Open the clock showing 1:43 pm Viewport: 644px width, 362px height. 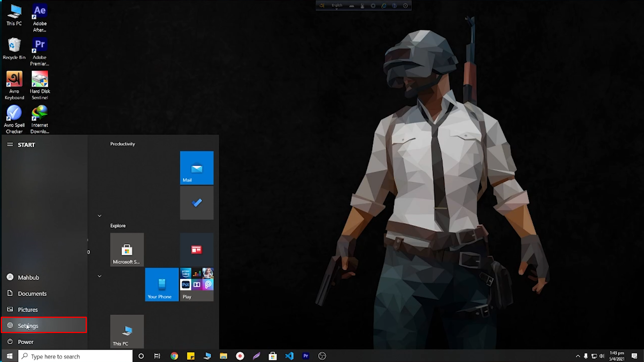click(x=617, y=356)
